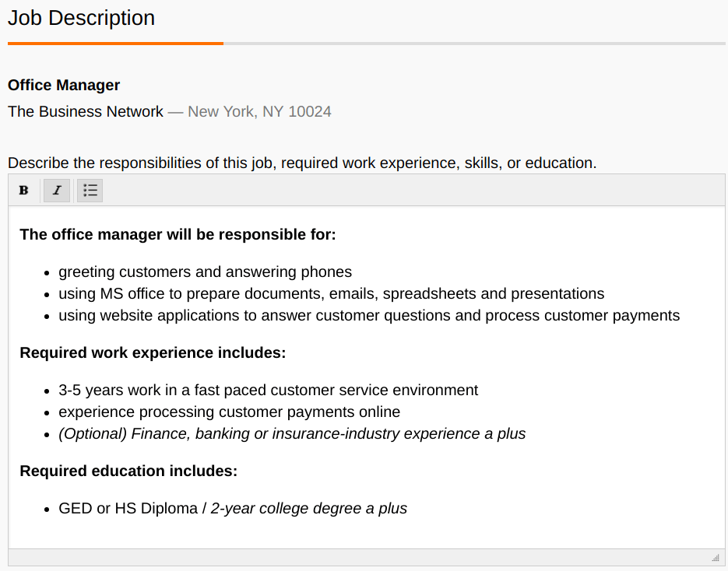728x571 pixels.
Task: Click the '3-5 years work' bullet text
Action: click(269, 390)
